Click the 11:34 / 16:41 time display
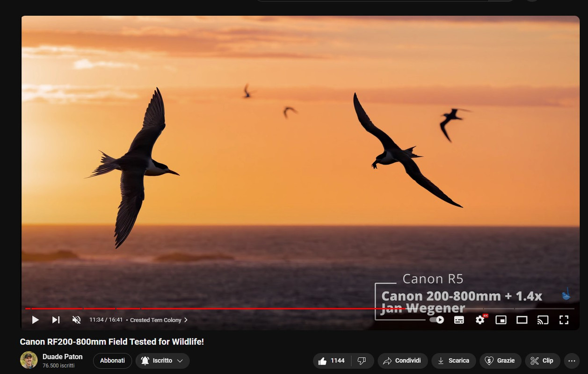The height and width of the screenshot is (374, 588). click(x=106, y=320)
